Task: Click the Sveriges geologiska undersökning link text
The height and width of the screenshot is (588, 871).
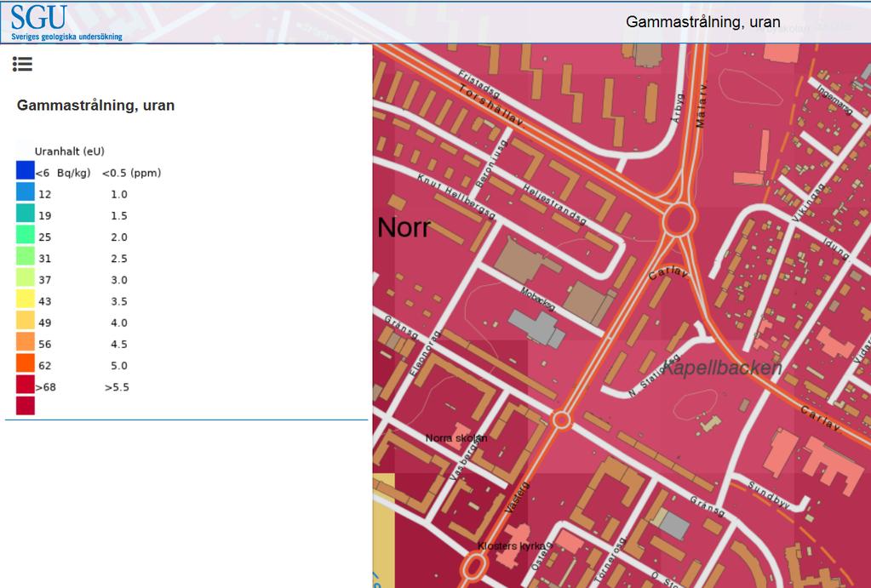Action: coord(66,37)
